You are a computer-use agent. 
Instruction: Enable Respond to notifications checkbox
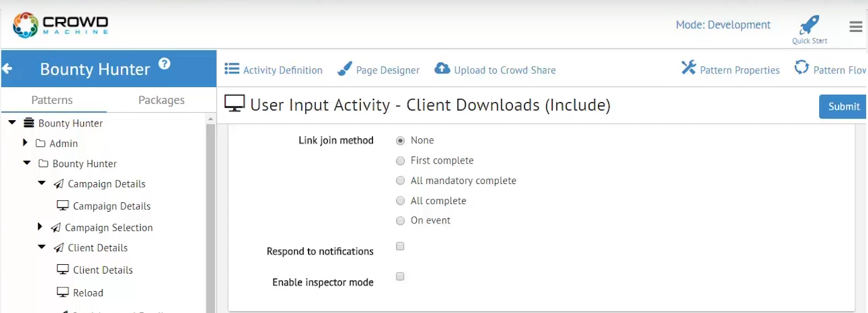tap(401, 247)
